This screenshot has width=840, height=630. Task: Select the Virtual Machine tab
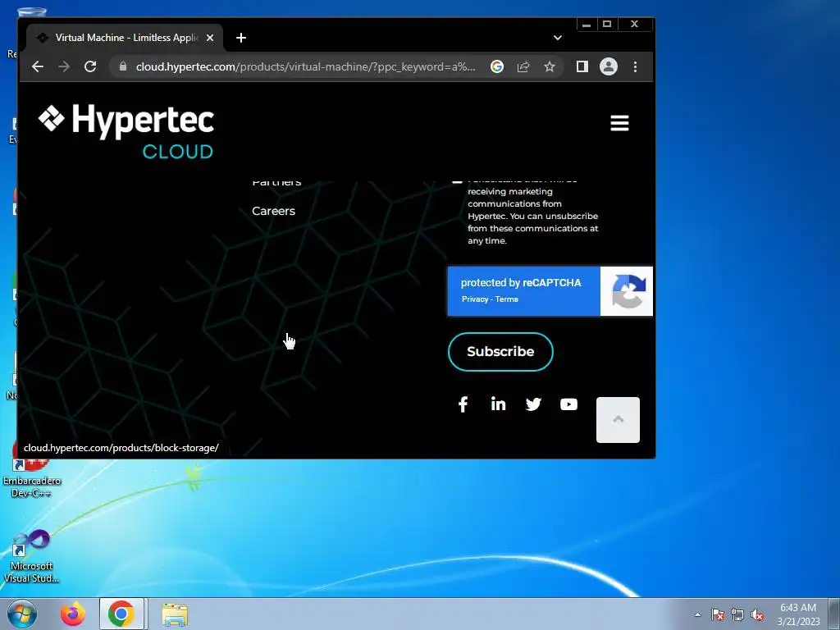pyautogui.click(x=125, y=38)
